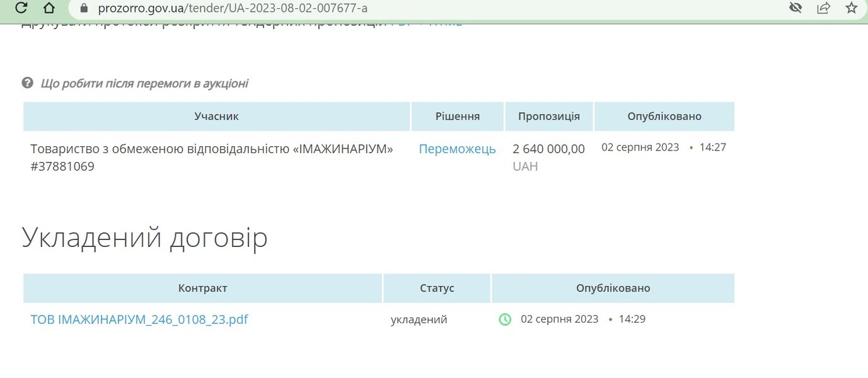Image resolution: width=868 pixels, height=378 pixels.
Task: Open the 'Переможець' decision link
Action: [x=457, y=149]
